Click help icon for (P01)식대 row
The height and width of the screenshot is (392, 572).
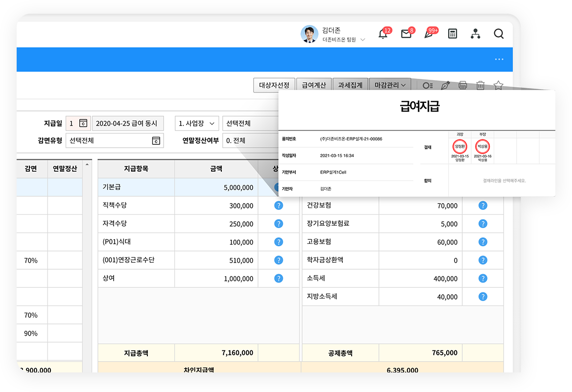pos(278,242)
